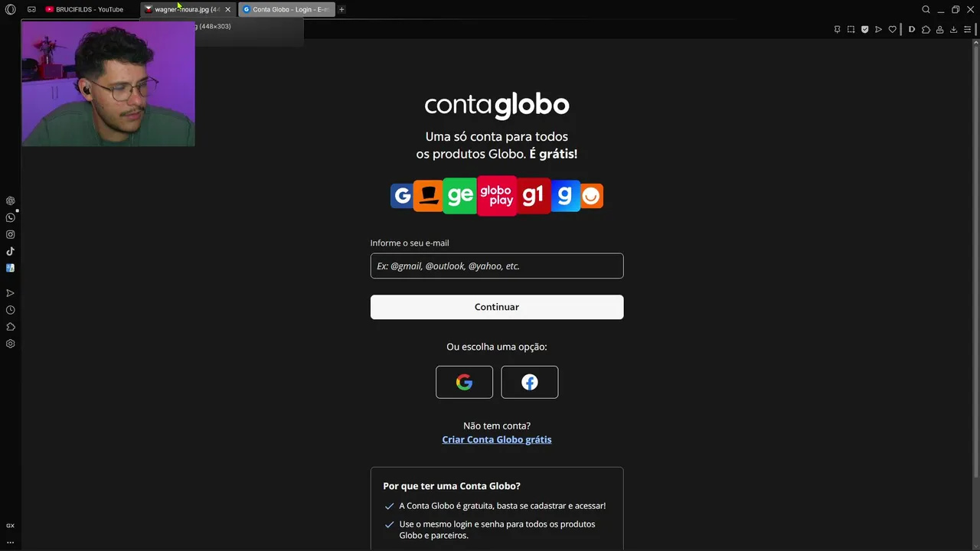Open the GX Corner icon in sidebar
Screen dimensions: 980x551
[x=10, y=526]
